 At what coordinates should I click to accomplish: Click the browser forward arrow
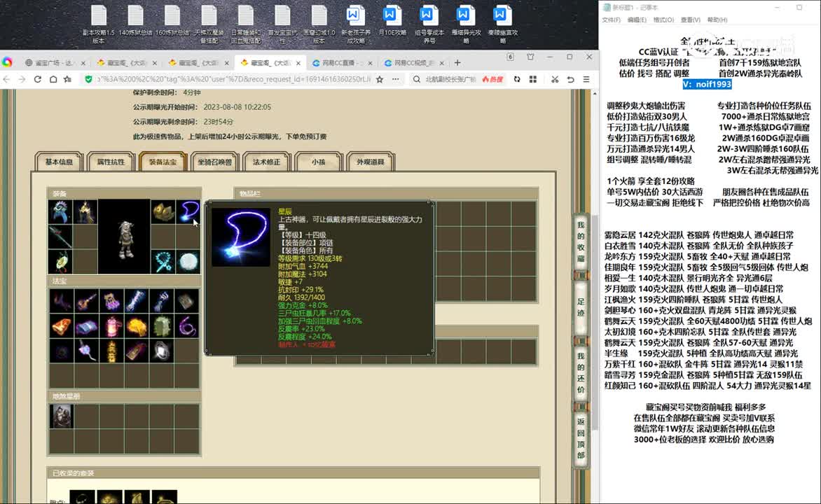[22, 79]
